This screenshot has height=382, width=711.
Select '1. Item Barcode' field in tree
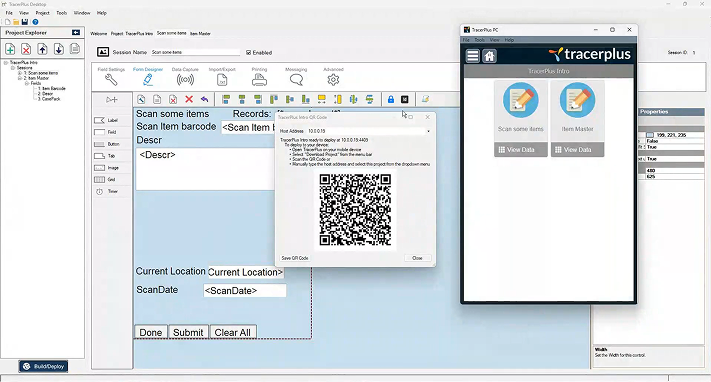pos(52,88)
